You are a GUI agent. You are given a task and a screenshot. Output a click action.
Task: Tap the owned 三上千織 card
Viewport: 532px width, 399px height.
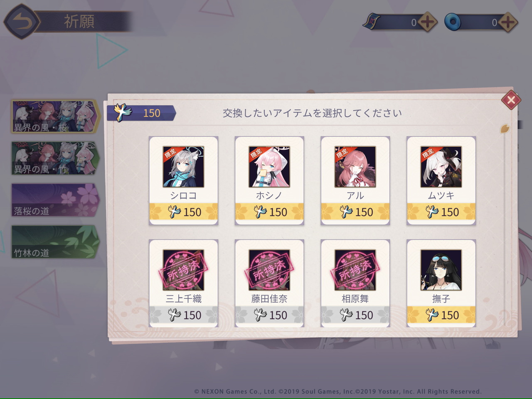(183, 283)
